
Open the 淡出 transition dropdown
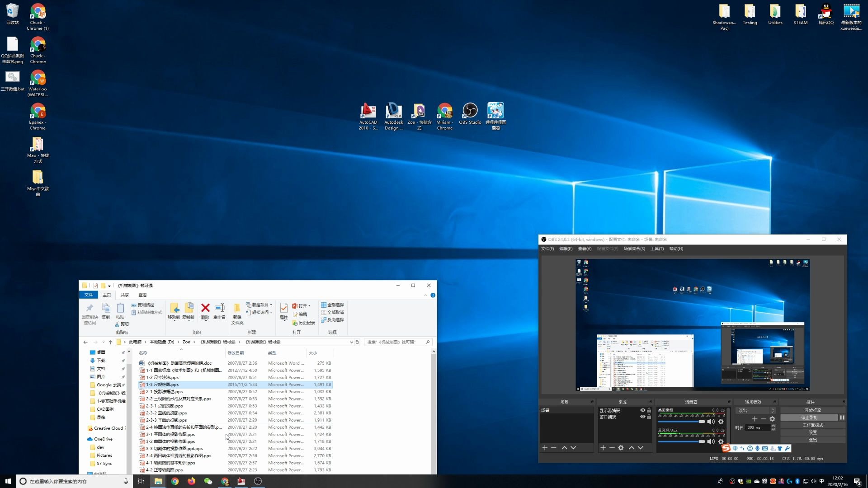[755, 410]
